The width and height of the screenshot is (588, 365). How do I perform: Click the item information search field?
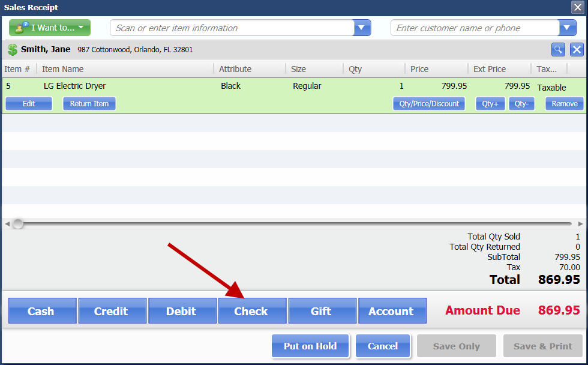[x=232, y=28]
